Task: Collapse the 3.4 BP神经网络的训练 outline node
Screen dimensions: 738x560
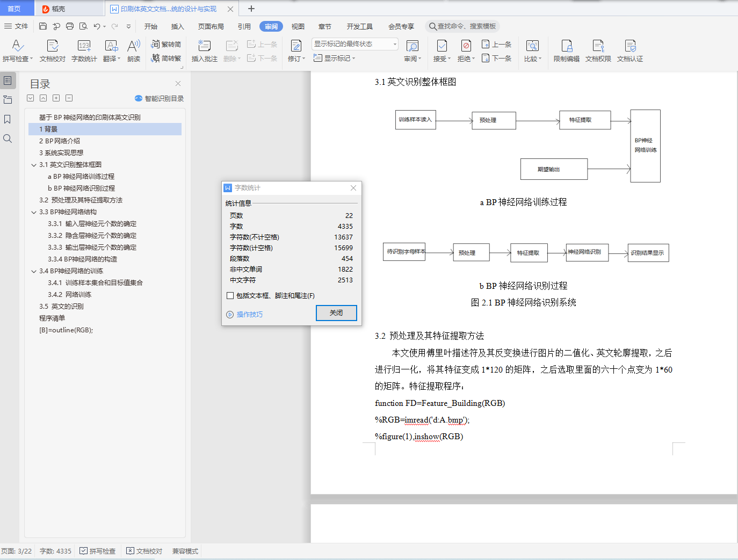Action: (x=34, y=271)
